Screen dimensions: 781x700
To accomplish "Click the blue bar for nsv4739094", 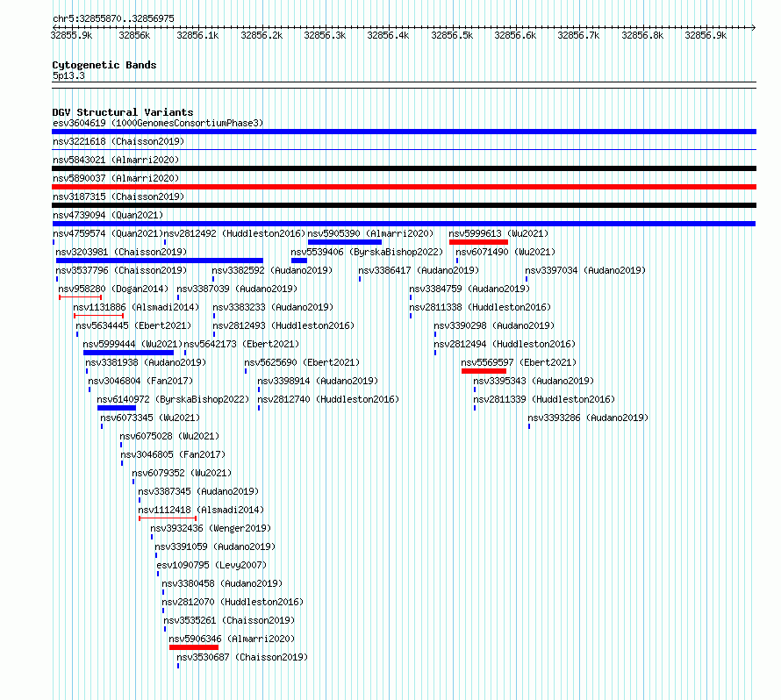I will [404, 224].
